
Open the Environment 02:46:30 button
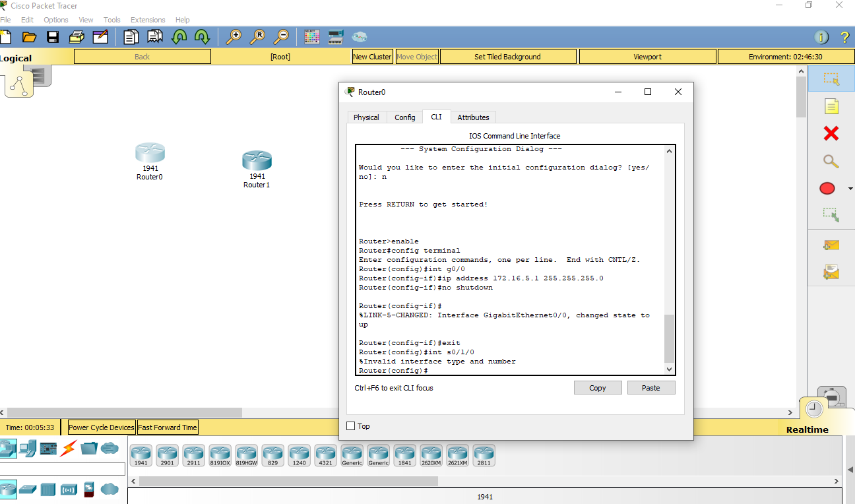click(x=785, y=57)
